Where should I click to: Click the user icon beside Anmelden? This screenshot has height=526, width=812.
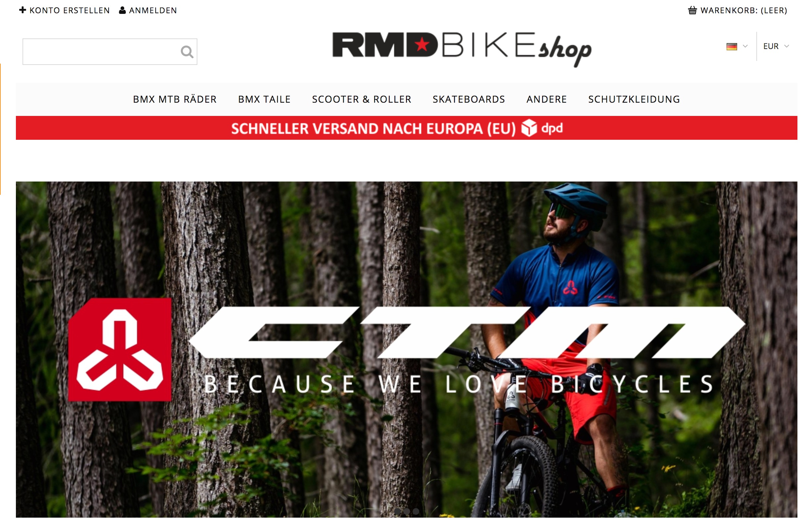122,10
